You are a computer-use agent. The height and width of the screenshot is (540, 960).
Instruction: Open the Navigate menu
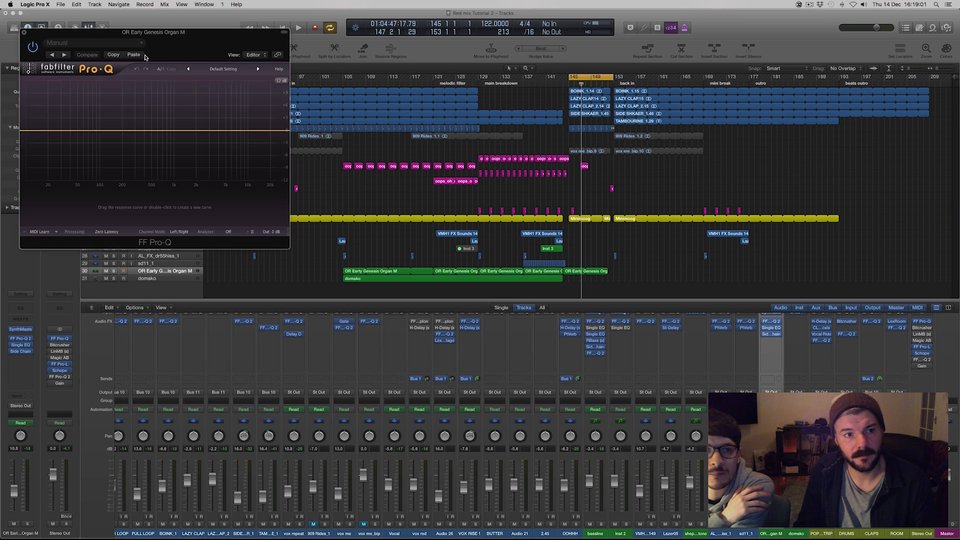click(x=119, y=4)
